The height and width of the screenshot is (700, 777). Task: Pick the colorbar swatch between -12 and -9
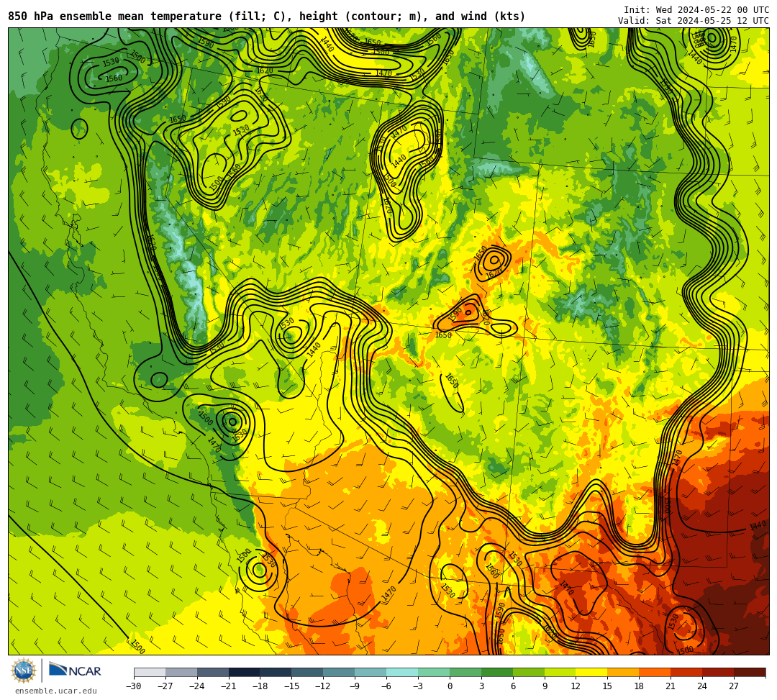(339, 672)
